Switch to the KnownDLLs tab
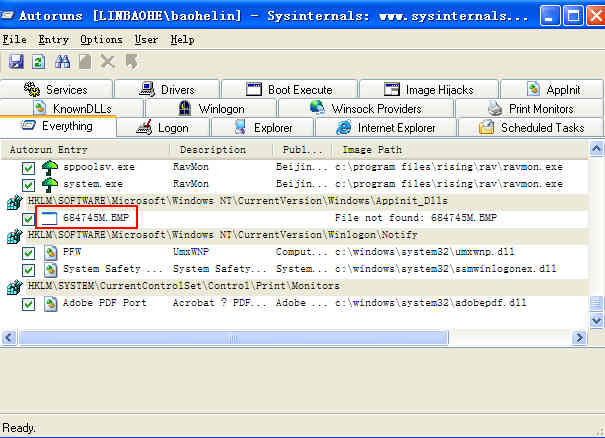Viewport: 605px width, 438px height. [72, 108]
